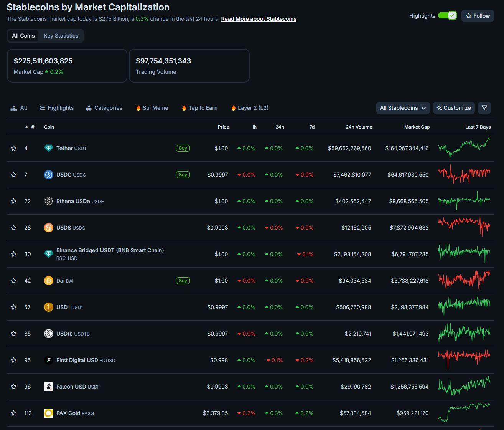Viewport: 504px width, 430px height.
Task: Star the USD1 row
Action: (x=14, y=307)
